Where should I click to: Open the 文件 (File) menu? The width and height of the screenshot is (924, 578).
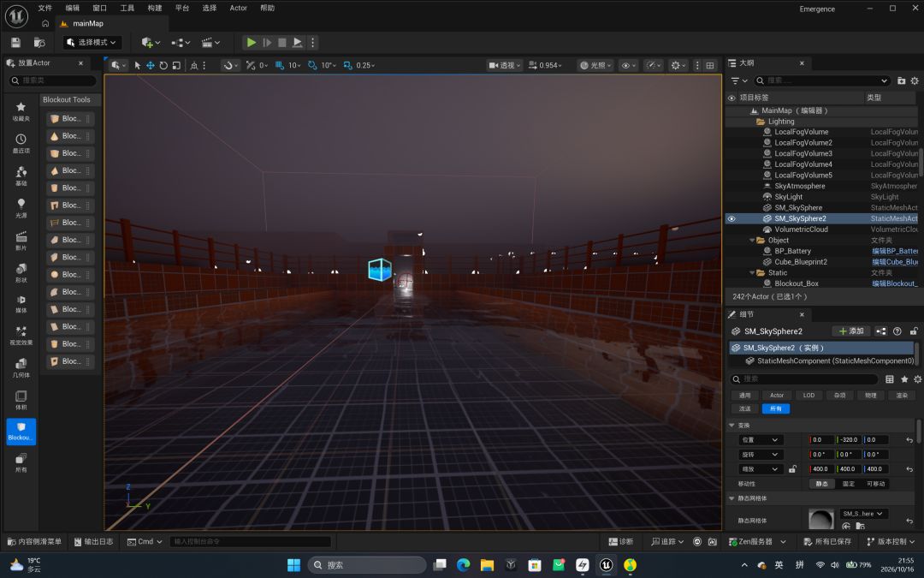tap(44, 9)
